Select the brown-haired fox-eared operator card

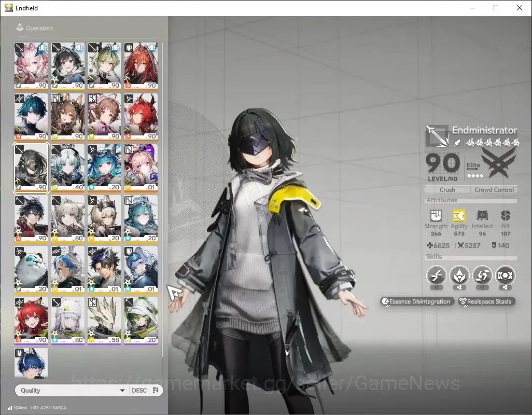67,117
